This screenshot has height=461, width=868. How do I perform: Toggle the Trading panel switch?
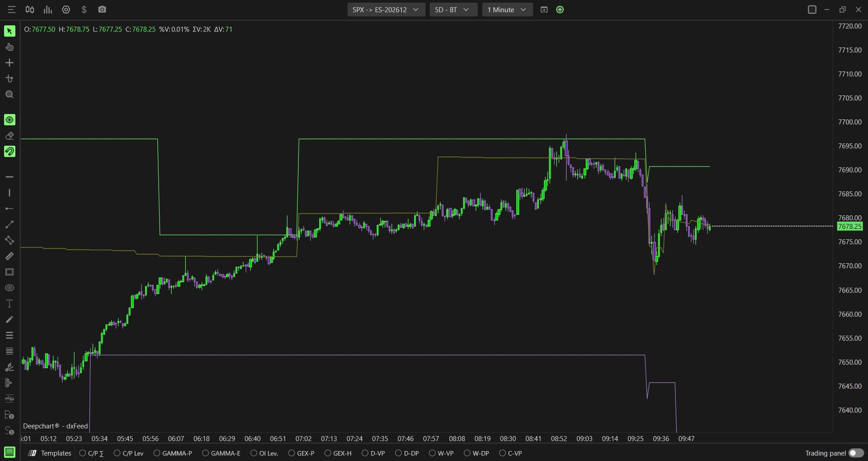pos(856,453)
